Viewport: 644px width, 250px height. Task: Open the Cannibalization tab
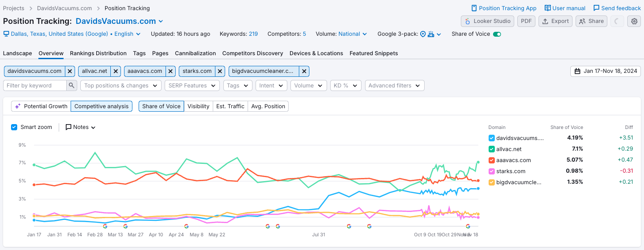coord(195,53)
